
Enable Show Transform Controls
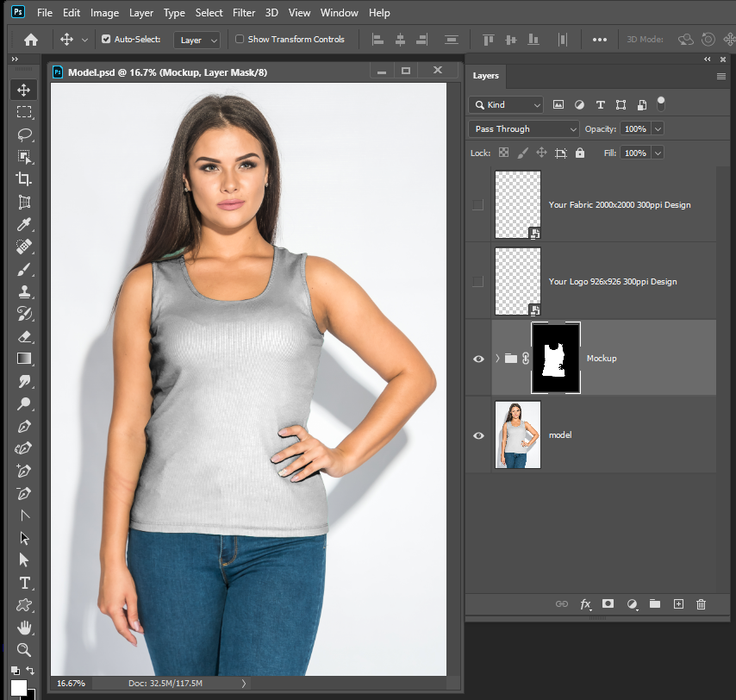239,39
